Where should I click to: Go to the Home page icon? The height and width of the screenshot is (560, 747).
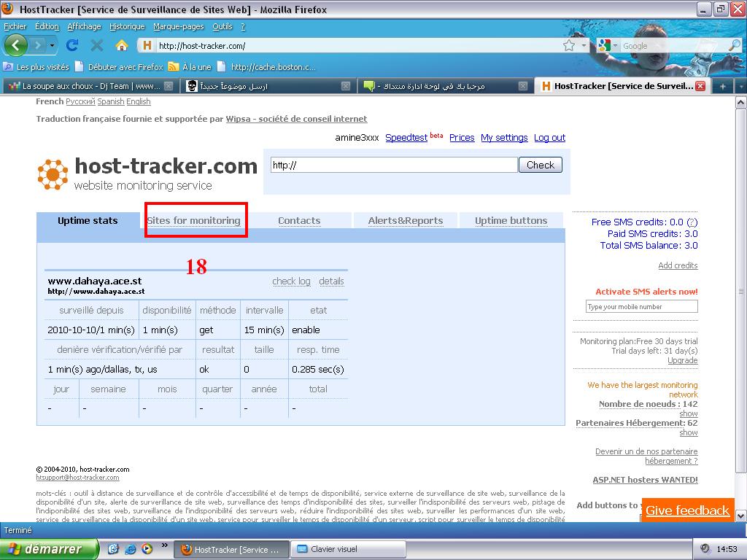tap(122, 46)
